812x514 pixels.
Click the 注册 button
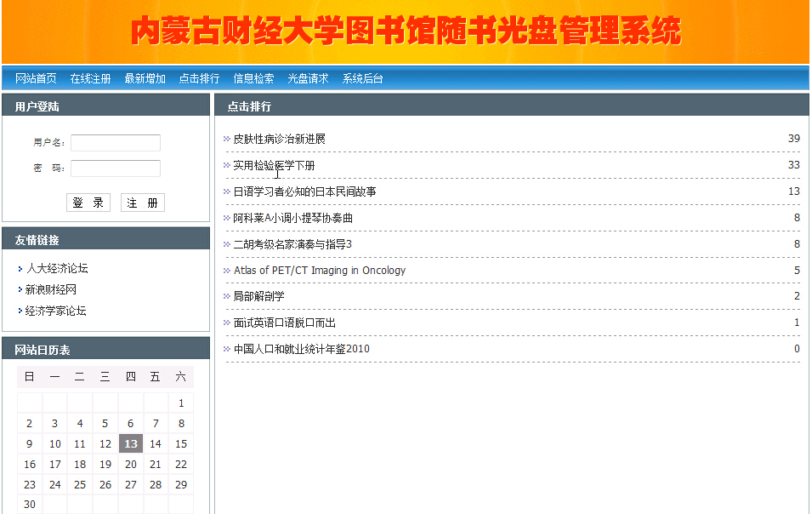tap(142, 203)
